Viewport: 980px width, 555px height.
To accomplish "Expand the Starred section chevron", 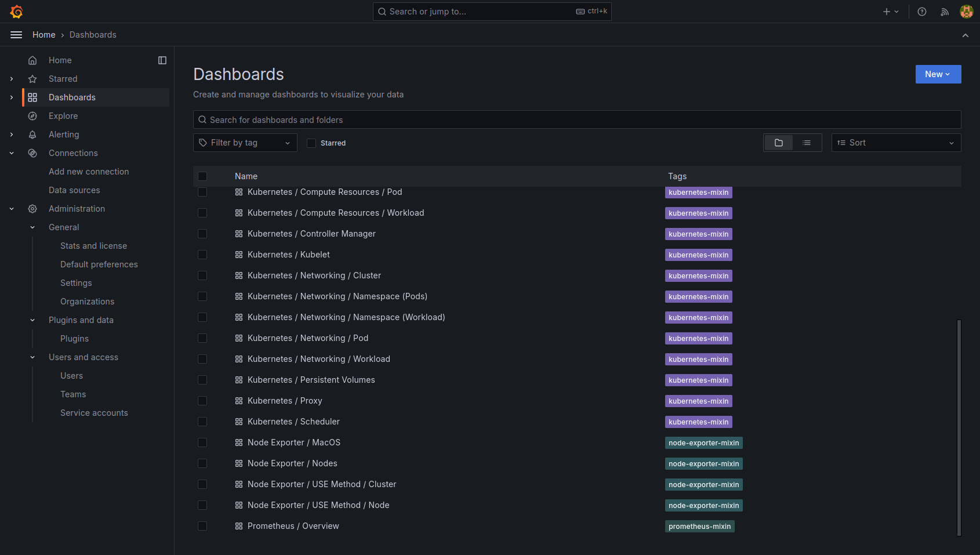I will coord(12,79).
